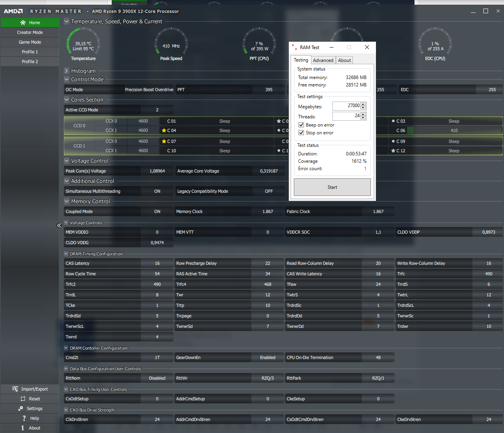Open the About tab in RAM Test

(344, 60)
